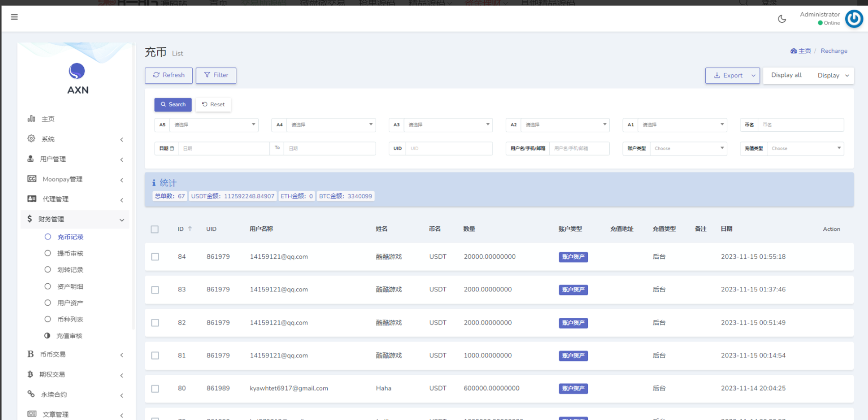Screen dimensions: 868x420
Task: Click the Administrator avatar power icon
Action: (854, 19)
